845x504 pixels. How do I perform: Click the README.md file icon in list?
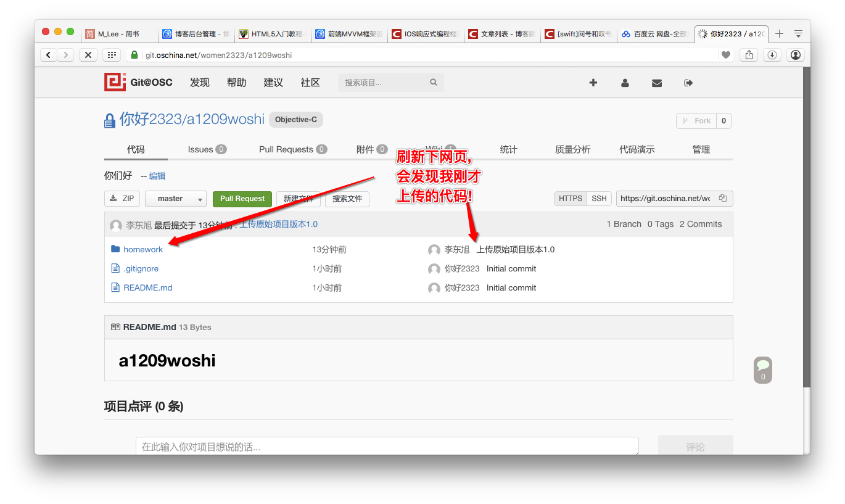click(115, 287)
